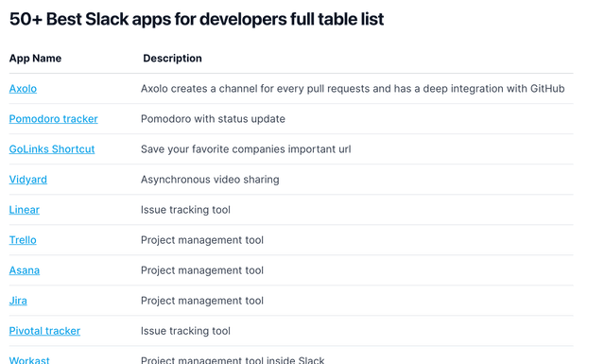Image resolution: width=605 pixels, height=364 pixels.
Task: Open the Workast link
Action: [29, 360]
